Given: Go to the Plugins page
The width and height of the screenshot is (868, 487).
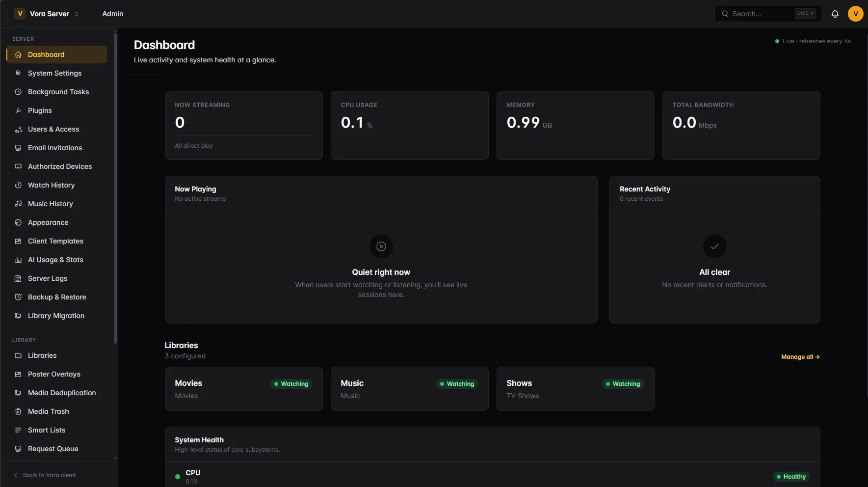Looking at the screenshot, I should tap(57, 110).
